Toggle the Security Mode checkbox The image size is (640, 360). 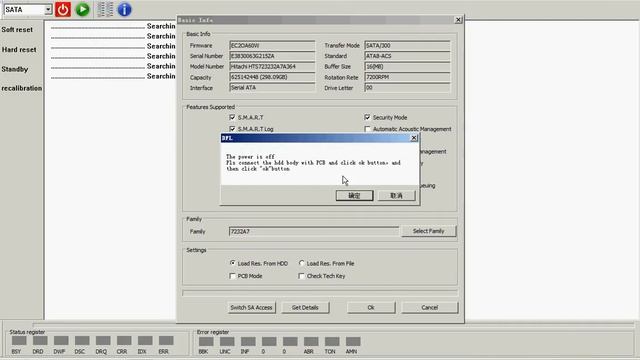[x=367, y=117]
